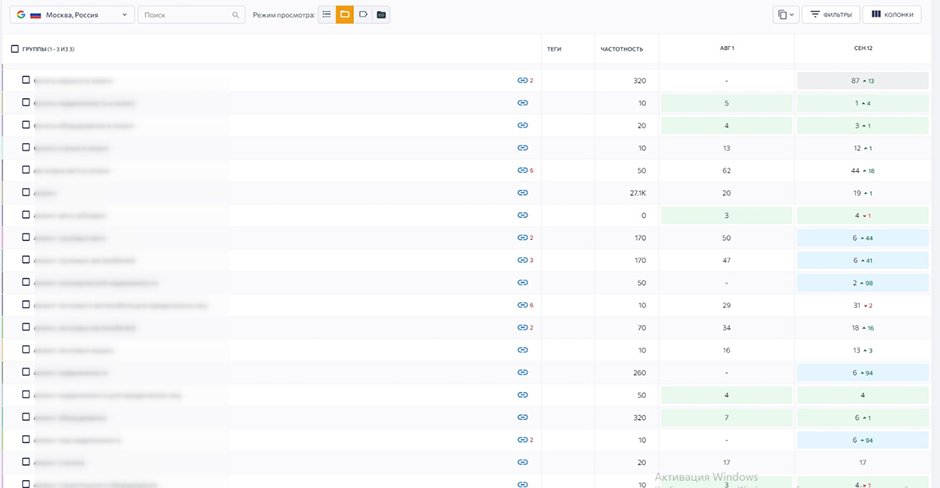
Task: Switch to the tag view mode icon
Action: [363, 14]
